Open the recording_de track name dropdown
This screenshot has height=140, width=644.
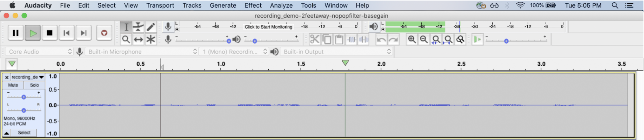[27, 77]
